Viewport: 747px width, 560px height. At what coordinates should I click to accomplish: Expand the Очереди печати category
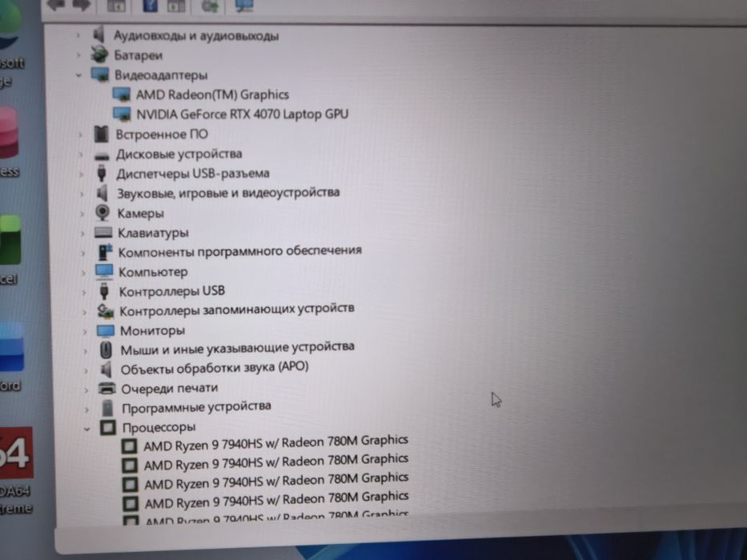point(86,390)
